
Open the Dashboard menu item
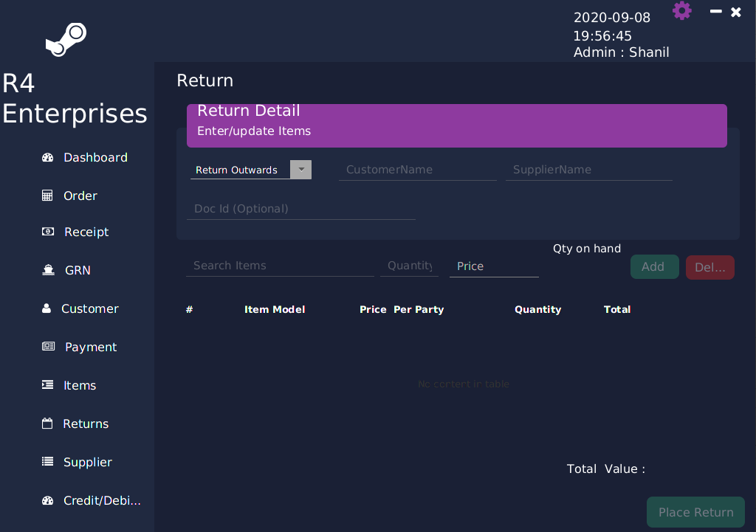coord(95,158)
